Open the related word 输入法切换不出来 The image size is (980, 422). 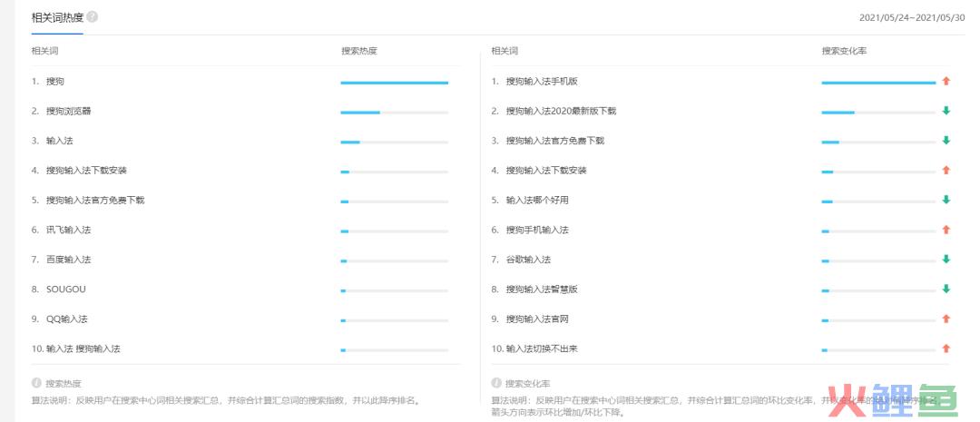coord(542,348)
